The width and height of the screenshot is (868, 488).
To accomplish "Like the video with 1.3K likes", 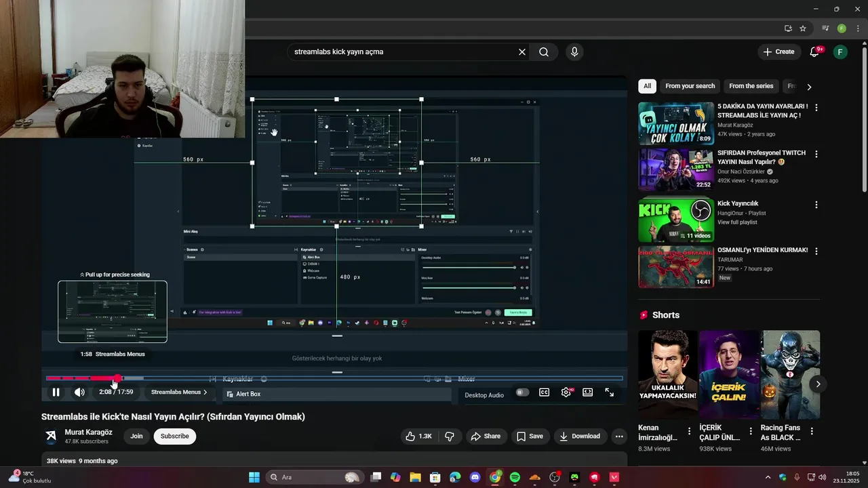I will pos(418,436).
